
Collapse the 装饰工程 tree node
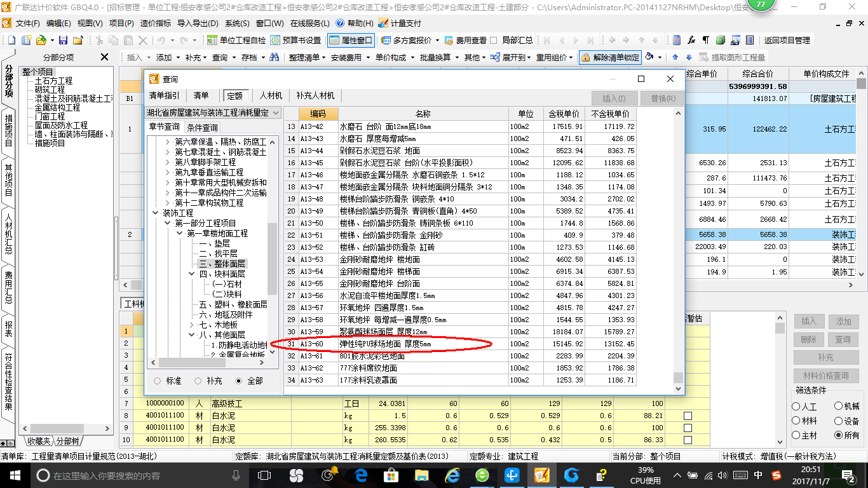click(156, 213)
